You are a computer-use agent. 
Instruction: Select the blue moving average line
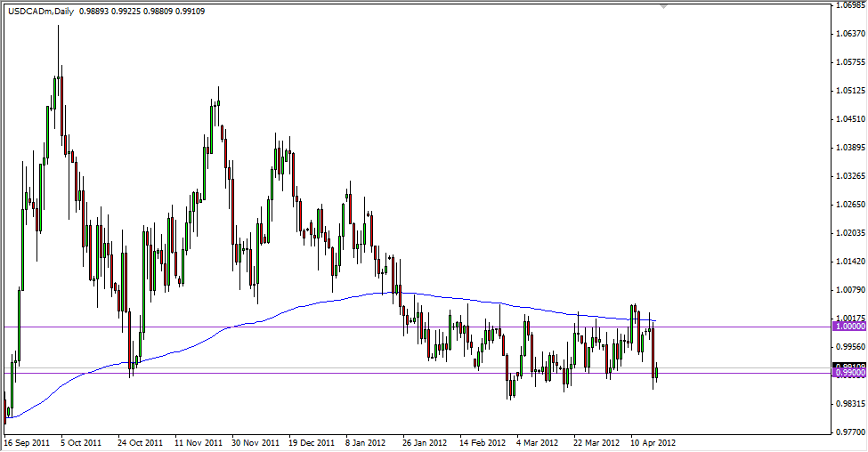pyautogui.click(x=267, y=316)
